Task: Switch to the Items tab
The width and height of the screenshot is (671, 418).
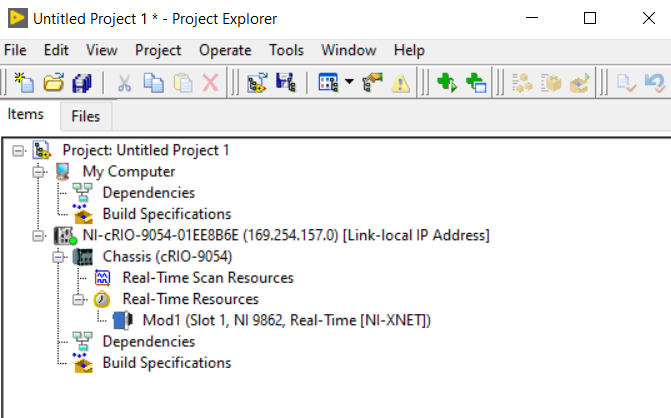Action: pyautogui.click(x=26, y=114)
